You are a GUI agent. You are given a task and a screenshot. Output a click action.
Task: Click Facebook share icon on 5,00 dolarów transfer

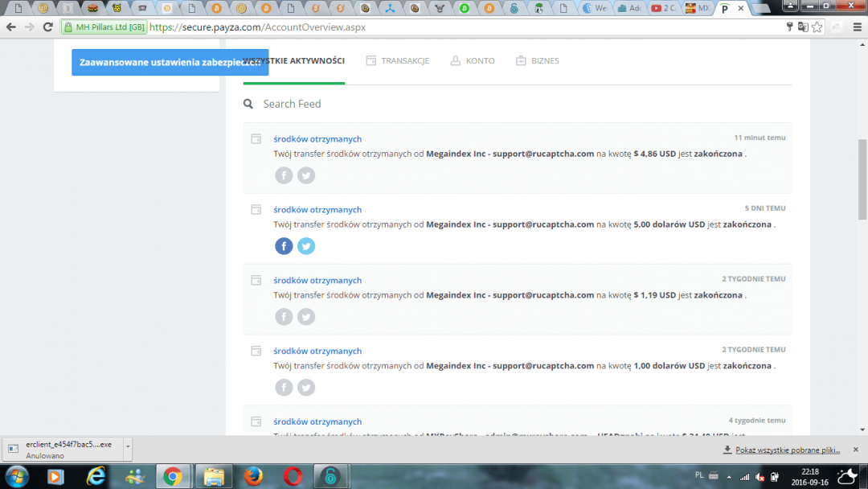[284, 246]
